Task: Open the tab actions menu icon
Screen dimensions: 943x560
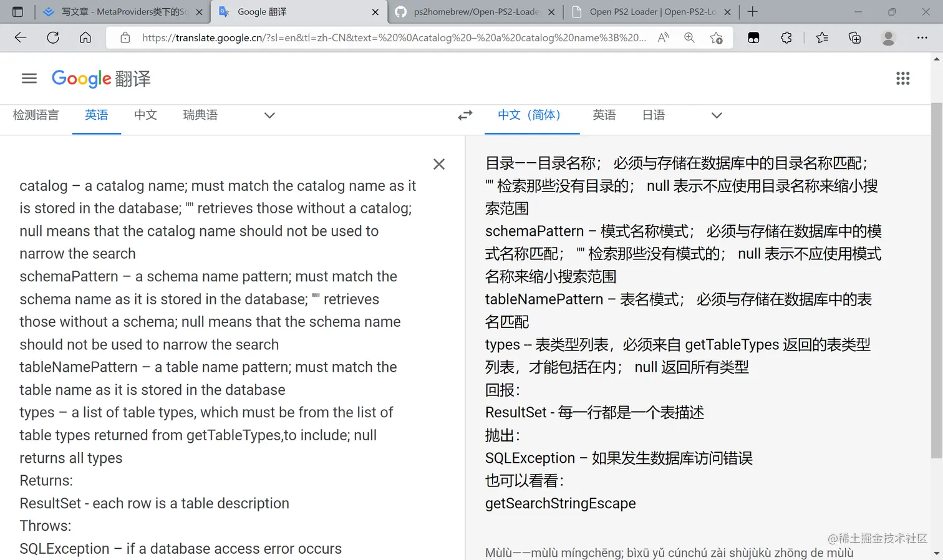Action: click(17, 11)
